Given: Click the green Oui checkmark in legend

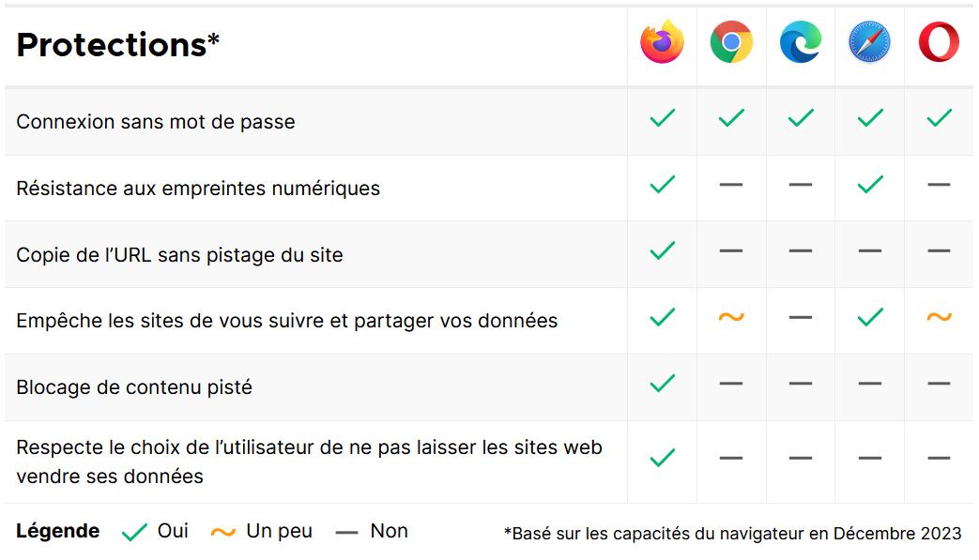Looking at the screenshot, I should [x=134, y=532].
